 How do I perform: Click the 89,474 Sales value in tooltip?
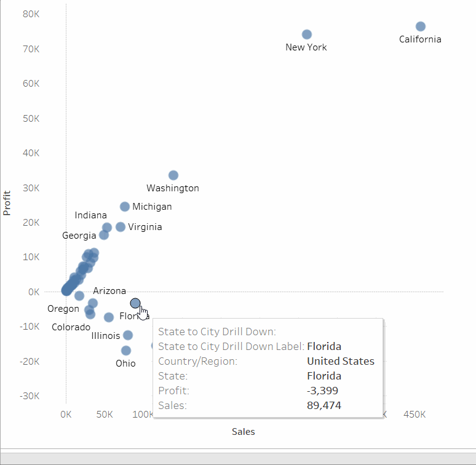click(x=324, y=405)
